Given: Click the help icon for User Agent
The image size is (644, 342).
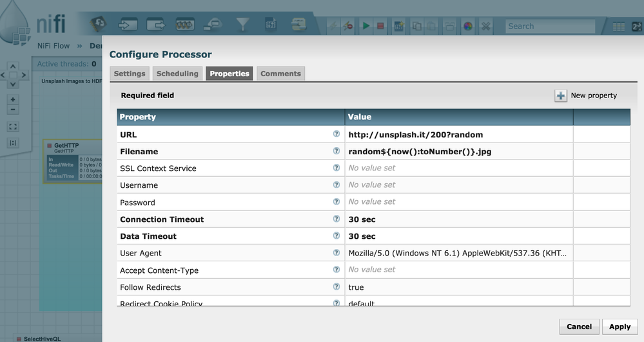Looking at the screenshot, I should click(x=336, y=253).
